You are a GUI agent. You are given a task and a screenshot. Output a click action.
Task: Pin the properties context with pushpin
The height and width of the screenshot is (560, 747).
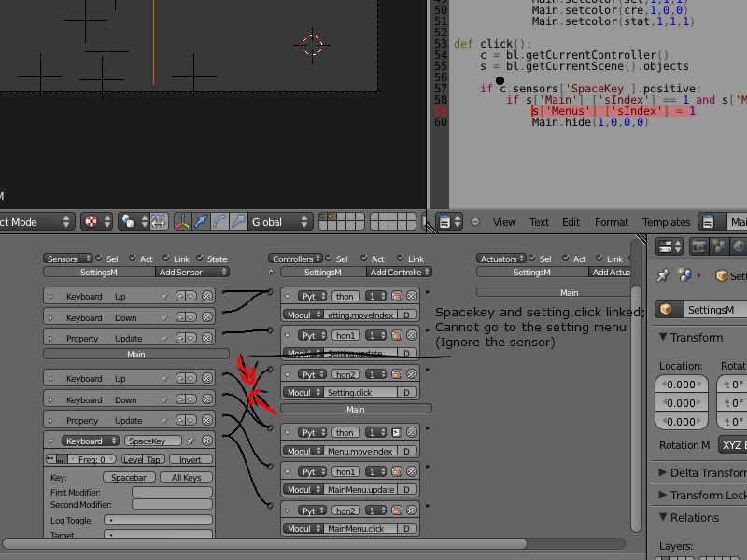click(x=662, y=275)
